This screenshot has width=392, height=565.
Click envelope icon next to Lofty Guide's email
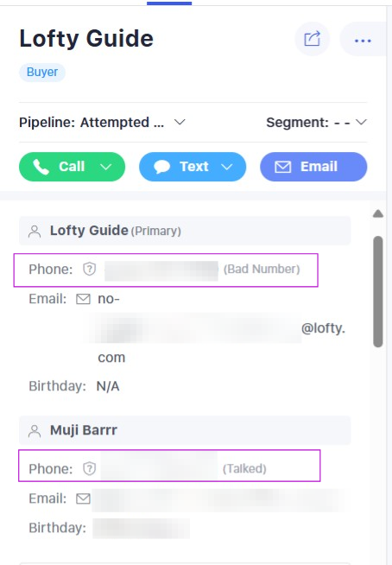click(83, 299)
